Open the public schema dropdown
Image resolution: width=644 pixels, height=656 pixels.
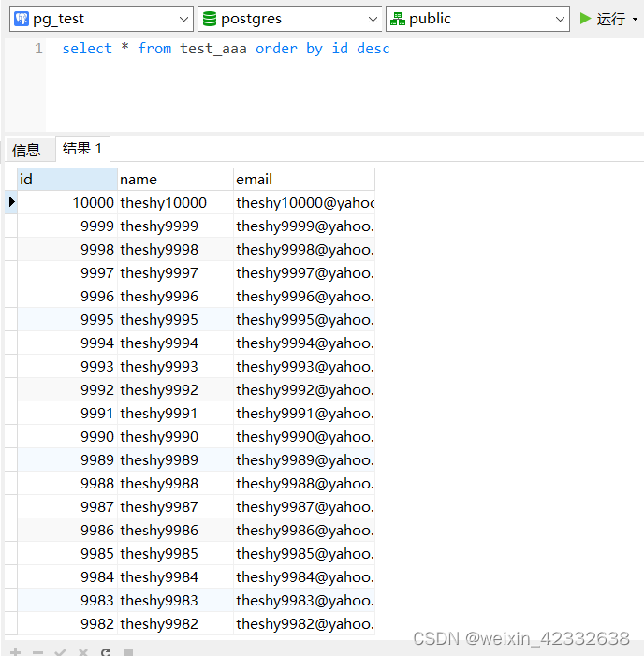477,19
